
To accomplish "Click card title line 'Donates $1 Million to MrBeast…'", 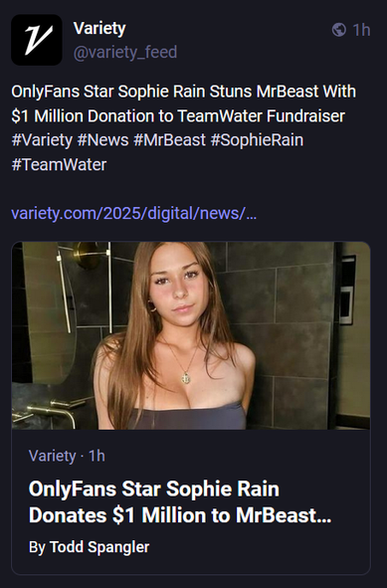I will point(180,515).
